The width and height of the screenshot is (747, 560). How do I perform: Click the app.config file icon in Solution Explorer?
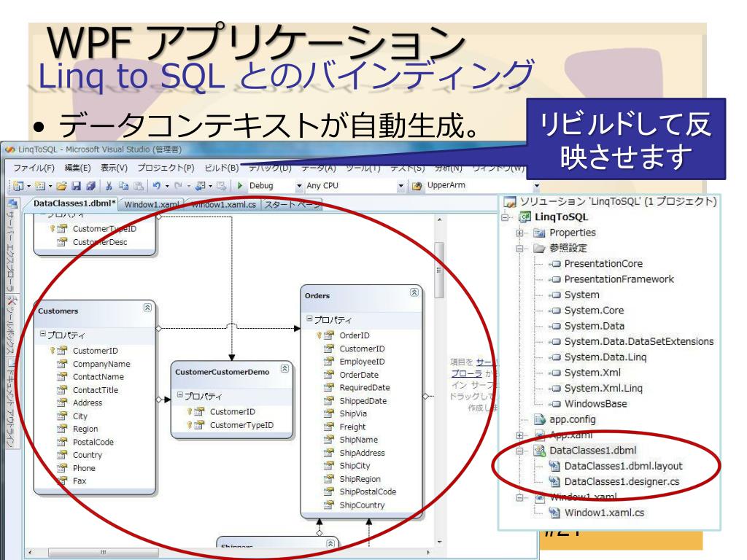pos(539,419)
